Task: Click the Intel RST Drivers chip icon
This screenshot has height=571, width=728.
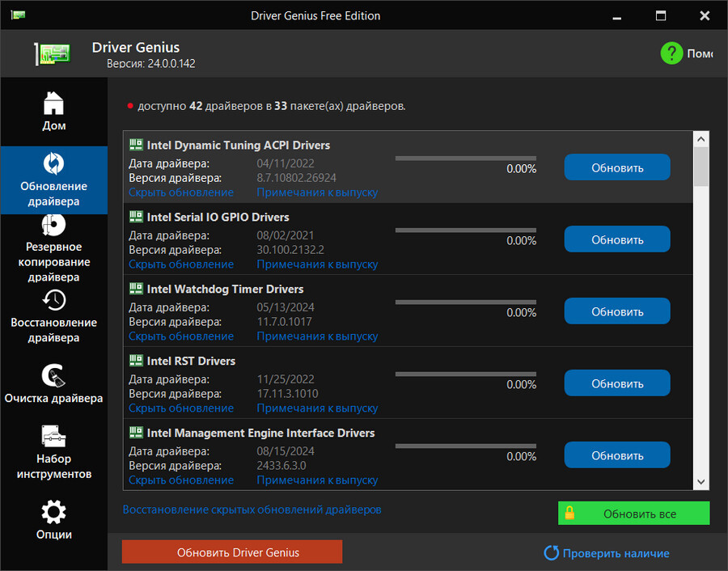Action: click(136, 360)
